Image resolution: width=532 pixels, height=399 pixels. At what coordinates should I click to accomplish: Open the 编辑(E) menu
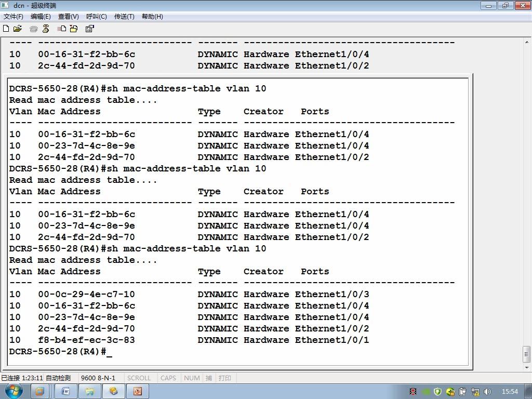point(41,16)
